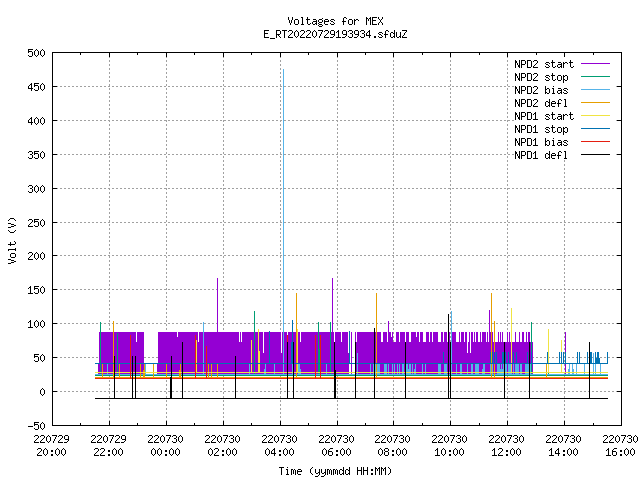This screenshot has width=640, height=480.
Task: Click the 220730 12:00 time tick label
Action: [x=507, y=446]
